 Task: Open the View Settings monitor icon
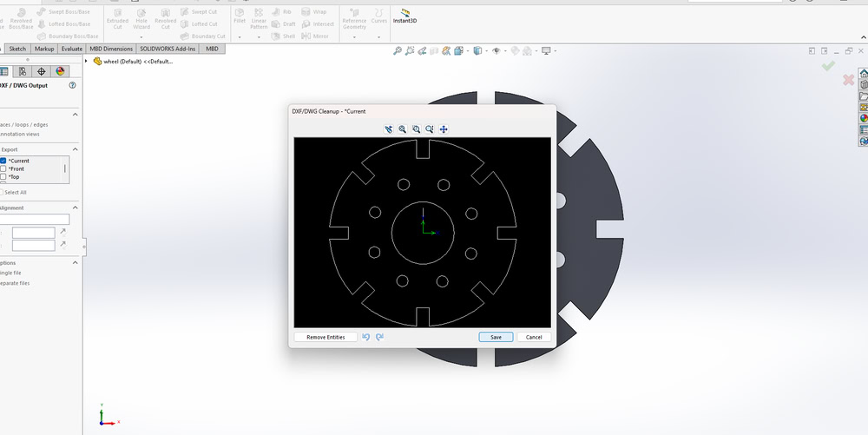pos(546,51)
